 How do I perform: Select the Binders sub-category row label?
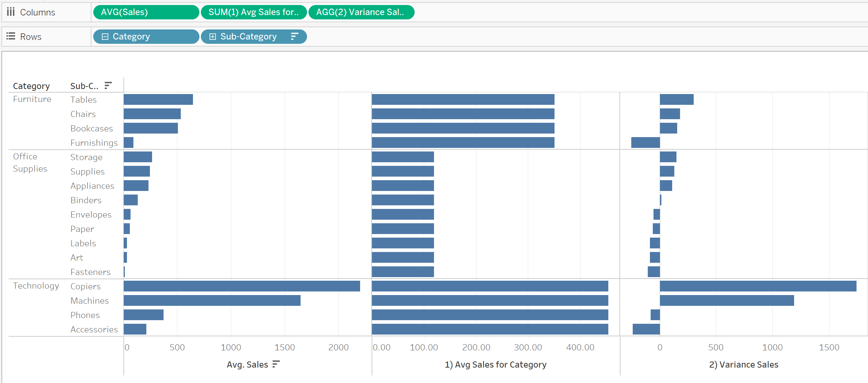86,200
